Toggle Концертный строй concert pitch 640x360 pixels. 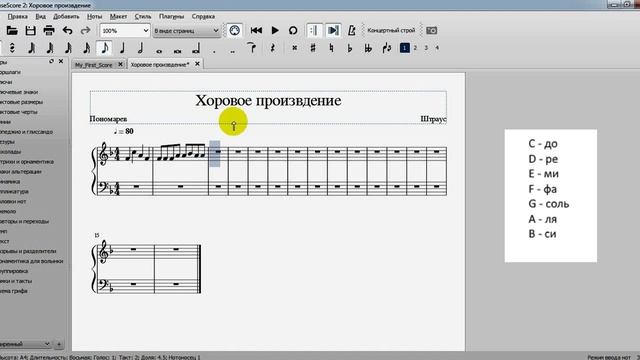(391, 31)
